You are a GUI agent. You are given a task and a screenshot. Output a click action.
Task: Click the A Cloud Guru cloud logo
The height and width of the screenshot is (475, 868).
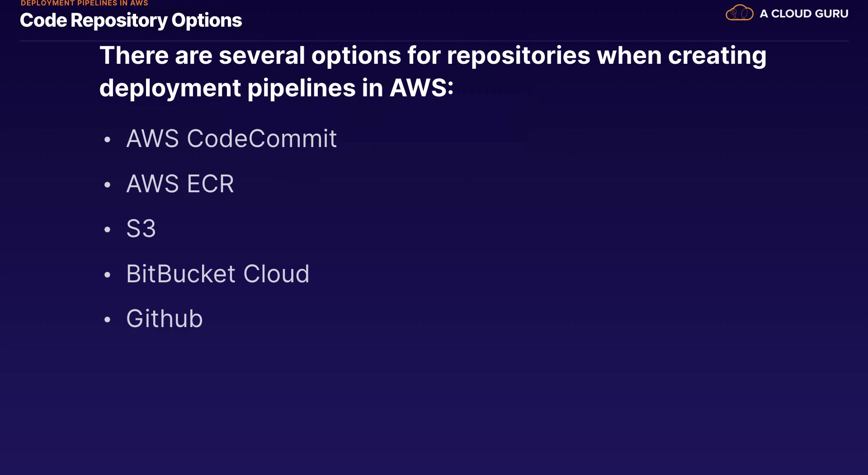click(x=739, y=13)
